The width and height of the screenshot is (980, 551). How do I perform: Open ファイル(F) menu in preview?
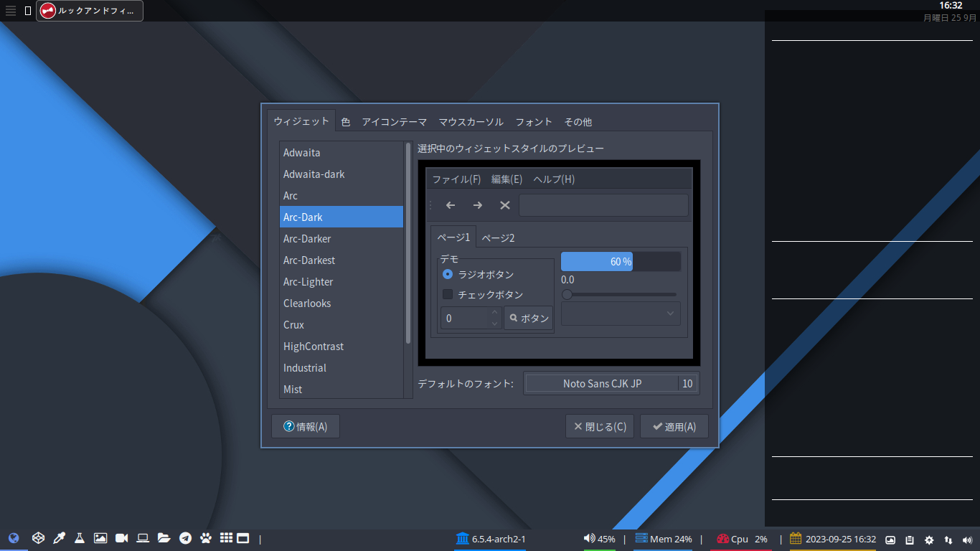(456, 179)
